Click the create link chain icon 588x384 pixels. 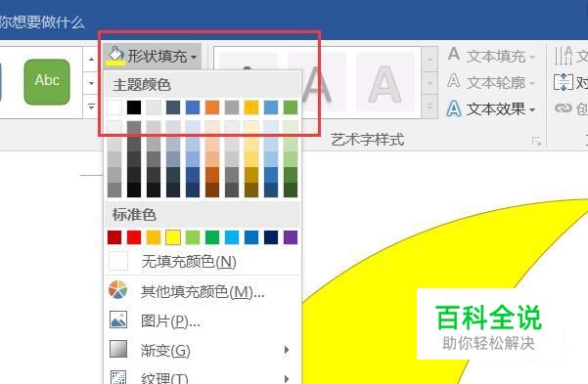564,108
